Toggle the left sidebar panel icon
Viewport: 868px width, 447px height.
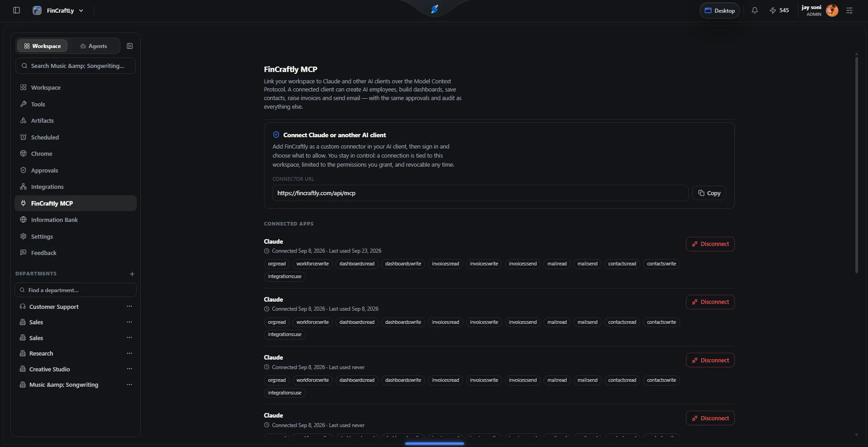[16, 10]
